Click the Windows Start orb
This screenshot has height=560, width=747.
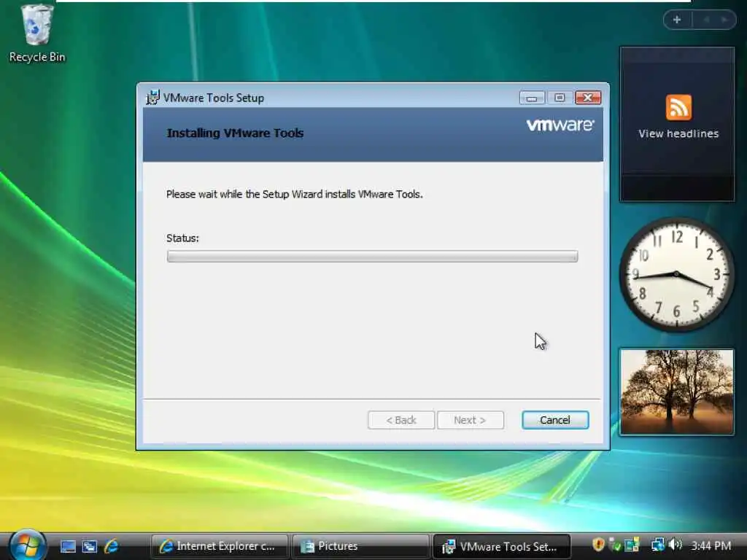[x=27, y=545]
